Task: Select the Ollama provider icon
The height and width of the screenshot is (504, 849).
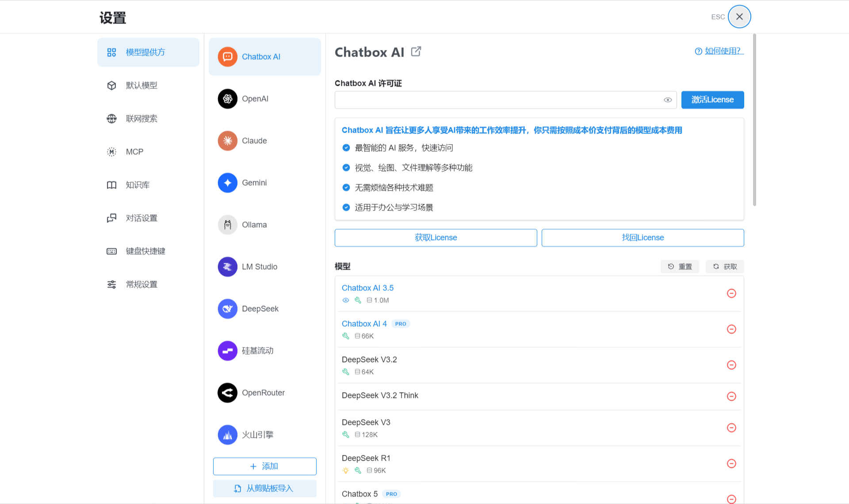Action: [227, 225]
